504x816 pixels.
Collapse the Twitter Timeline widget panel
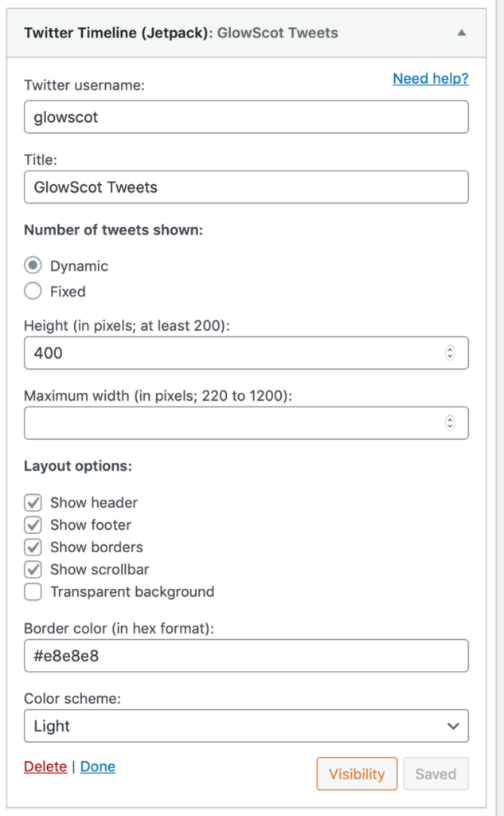(460, 33)
